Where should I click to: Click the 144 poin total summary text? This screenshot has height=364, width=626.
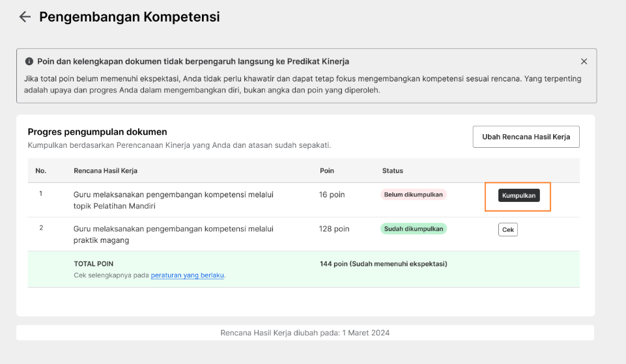pyautogui.click(x=383, y=264)
